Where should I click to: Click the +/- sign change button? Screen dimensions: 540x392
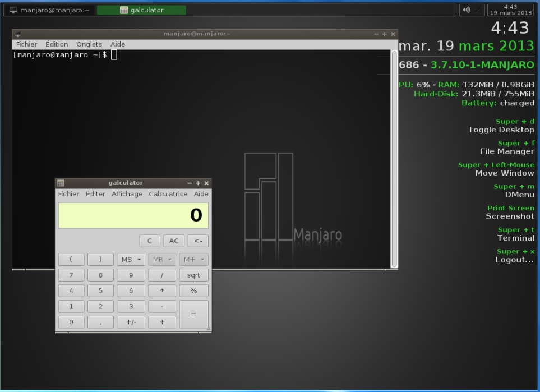[x=131, y=322]
